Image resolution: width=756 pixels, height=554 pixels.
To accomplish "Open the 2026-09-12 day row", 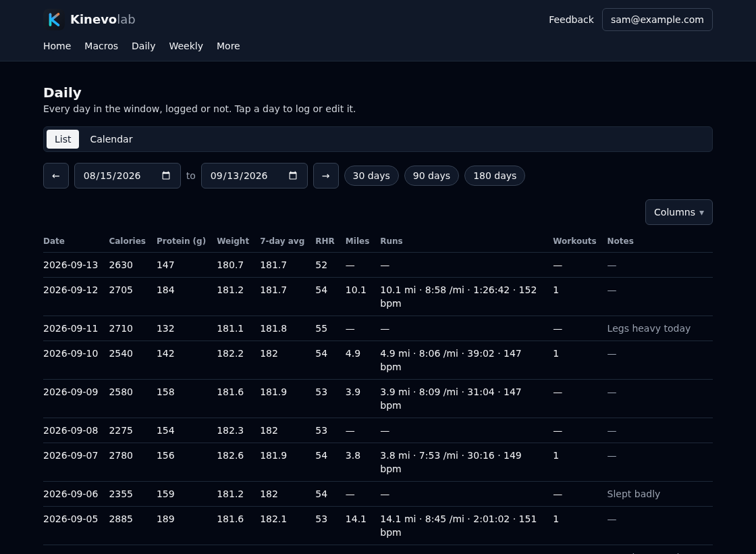I will coord(377,297).
